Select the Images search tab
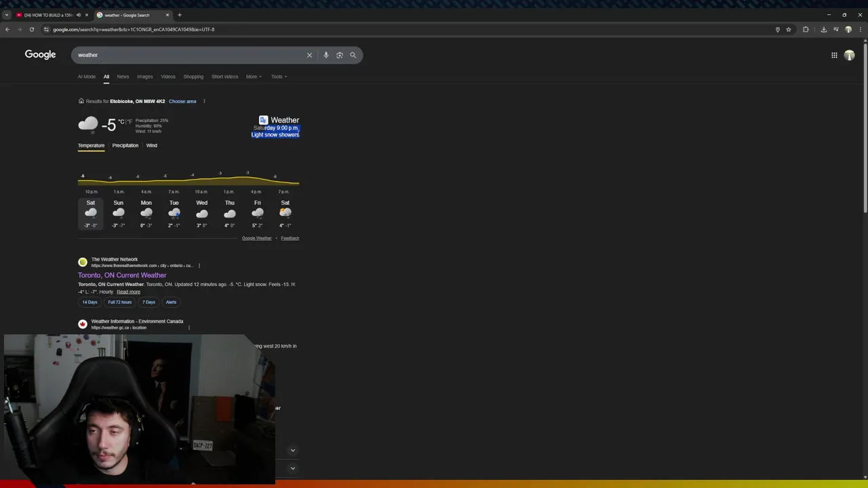The image size is (868, 488). pyautogui.click(x=144, y=77)
